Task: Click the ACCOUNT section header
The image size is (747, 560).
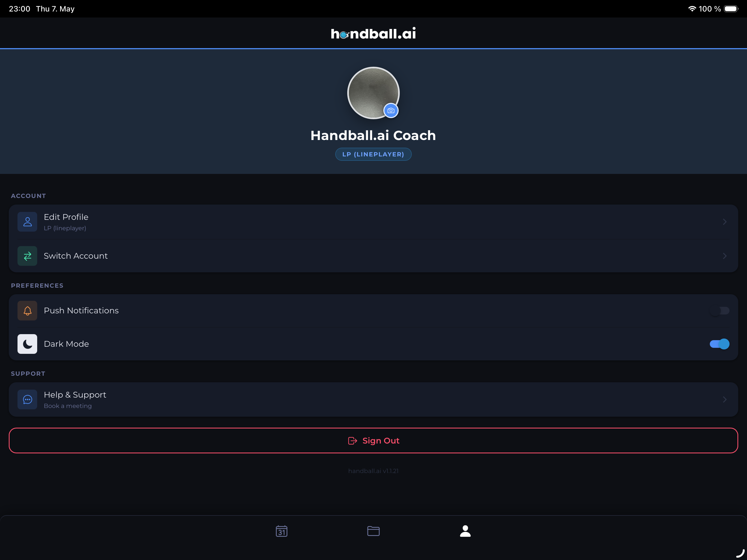Action: point(28,196)
